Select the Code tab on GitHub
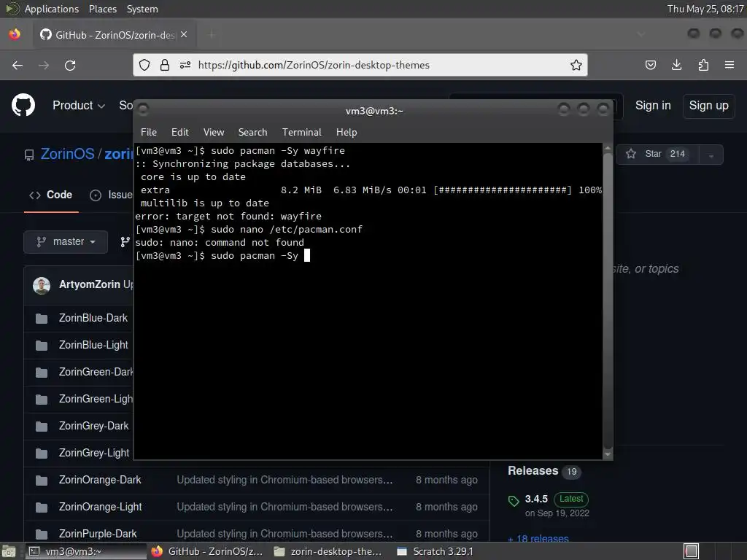The width and height of the screenshot is (747, 560). [x=52, y=195]
